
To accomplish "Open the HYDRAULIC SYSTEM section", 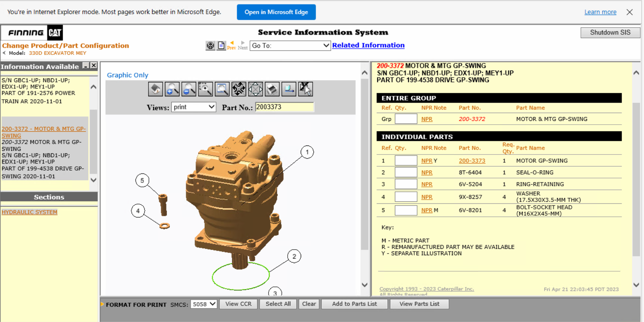I will [29, 212].
